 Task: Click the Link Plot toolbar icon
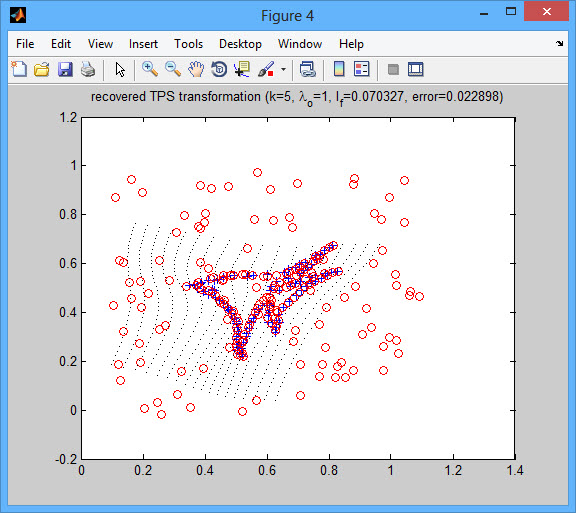308,69
